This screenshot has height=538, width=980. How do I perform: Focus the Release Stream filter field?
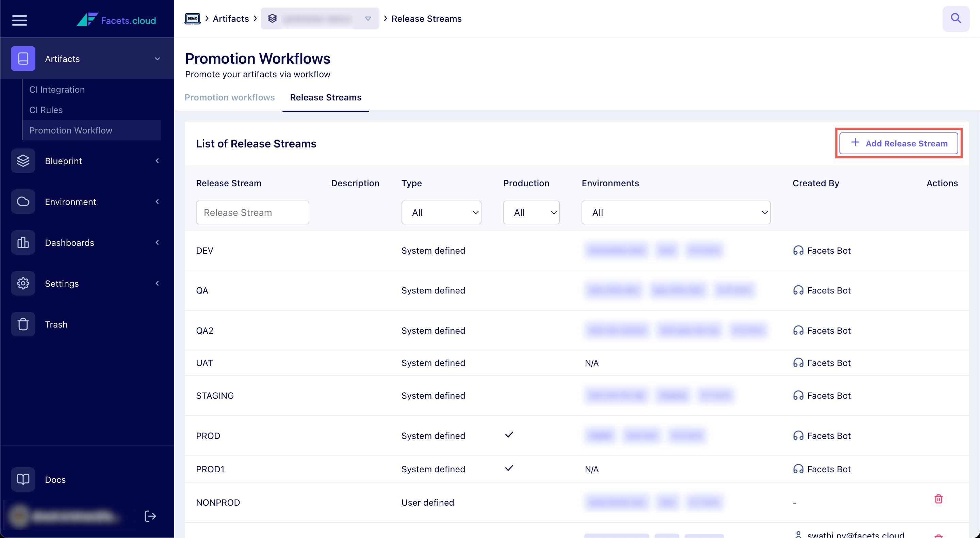click(252, 212)
